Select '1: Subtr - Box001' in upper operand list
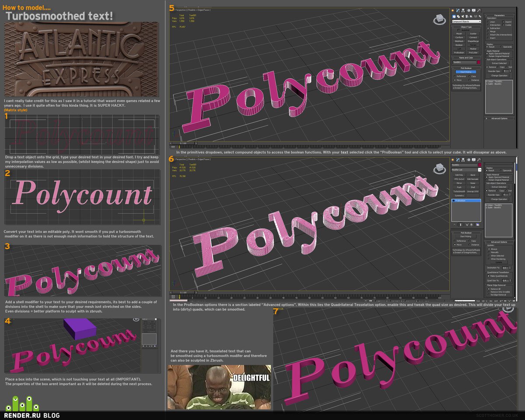Image resolution: width=525 pixels, height=420 pixels. coord(493,84)
